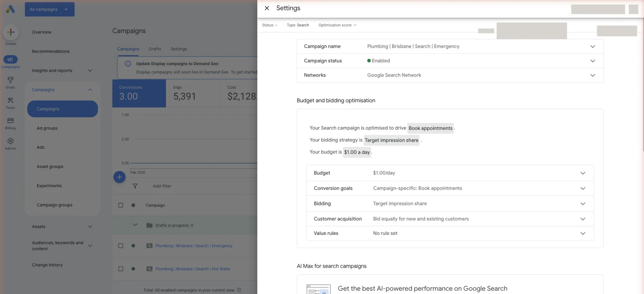Open Experiments in the sidebar
Viewport: 644px width, 294px height.
(49, 186)
